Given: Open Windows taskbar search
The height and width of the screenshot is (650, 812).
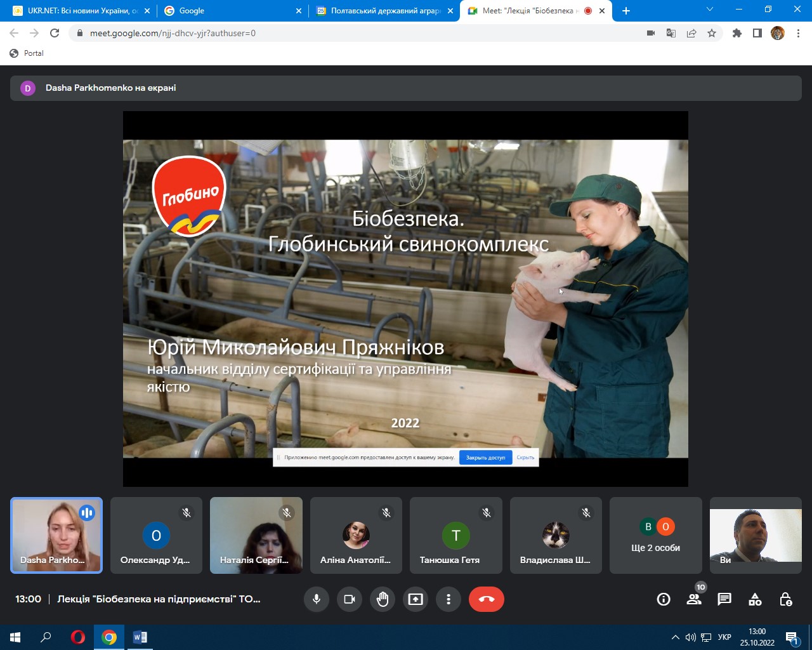Looking at the screenshot, I should (46, 637).
